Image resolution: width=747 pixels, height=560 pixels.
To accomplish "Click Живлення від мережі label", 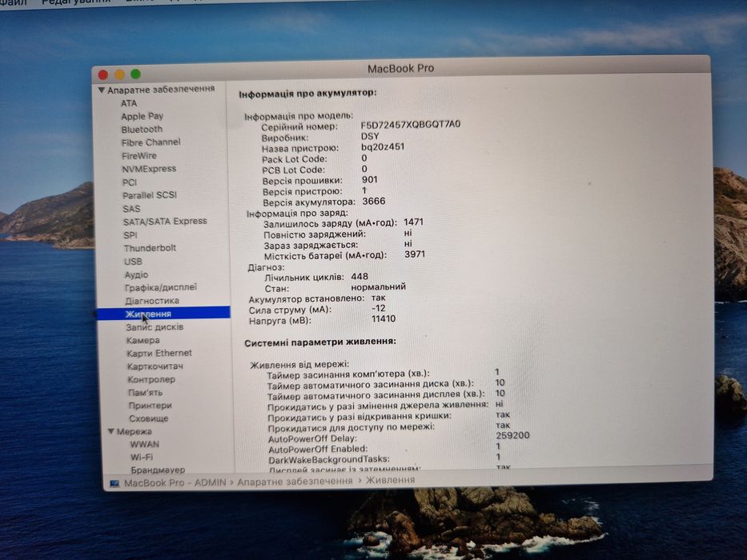I will [299, 365].
